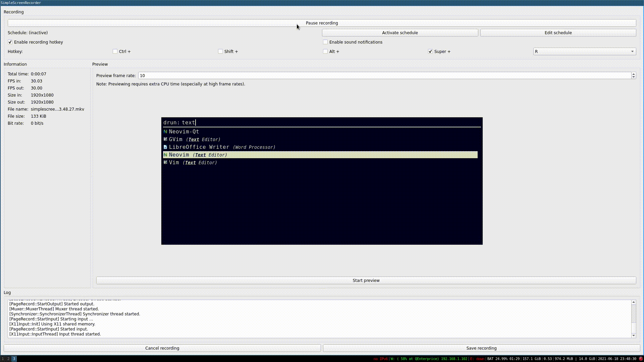Viewport: 644px width, 362px height.
Task: Click the GVim icon in launcher
Action: [x=165, y=139]
